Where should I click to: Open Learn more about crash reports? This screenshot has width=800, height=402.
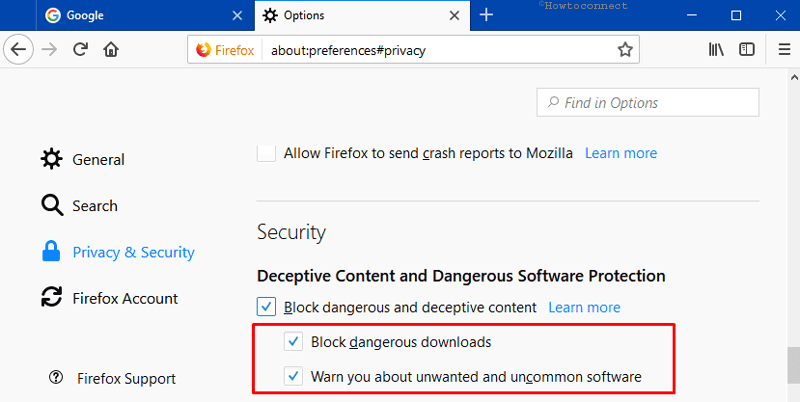621,153
